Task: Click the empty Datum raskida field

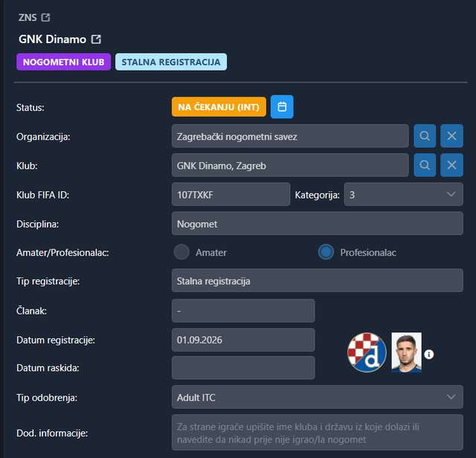Action: coord(243,368)
